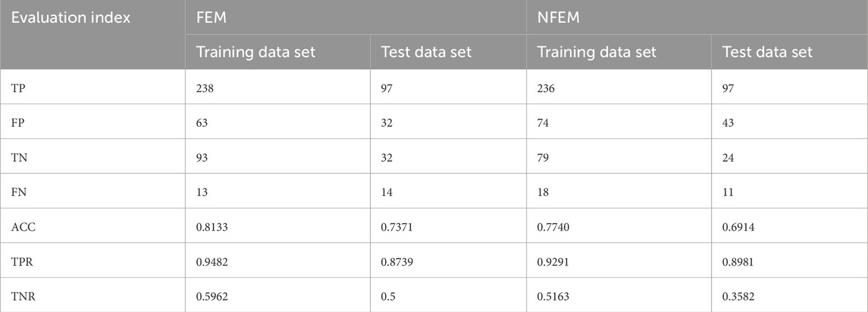Click the cell with value 0.7371
The width and height of the screenshot is (868, 312).
(448, 225)
